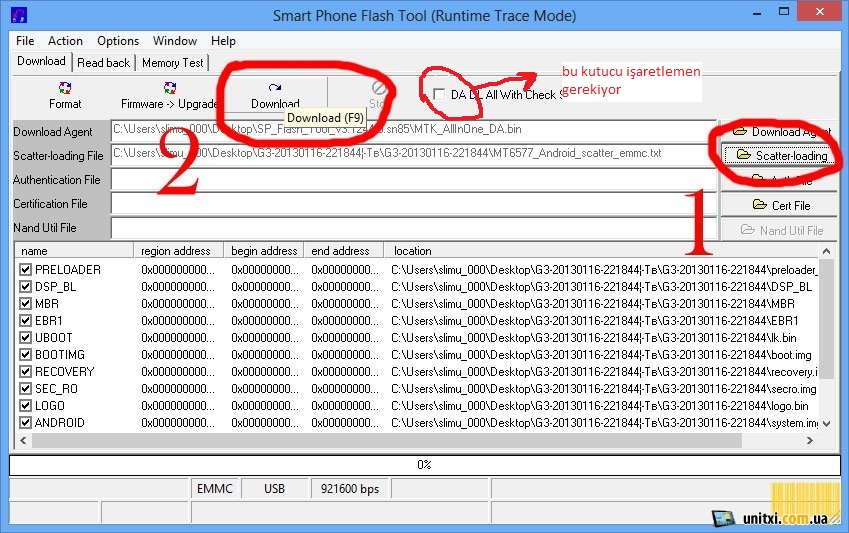Click the end address column header
This screenshot has width=849, height=533.
coord(343,251)
